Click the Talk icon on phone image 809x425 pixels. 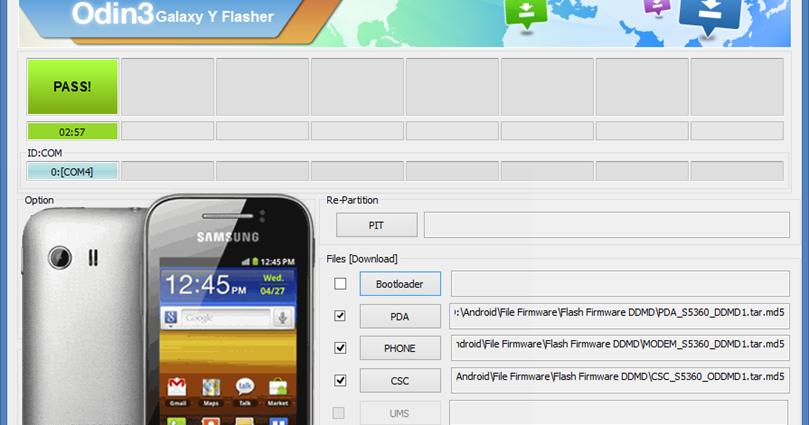(245, 391)
